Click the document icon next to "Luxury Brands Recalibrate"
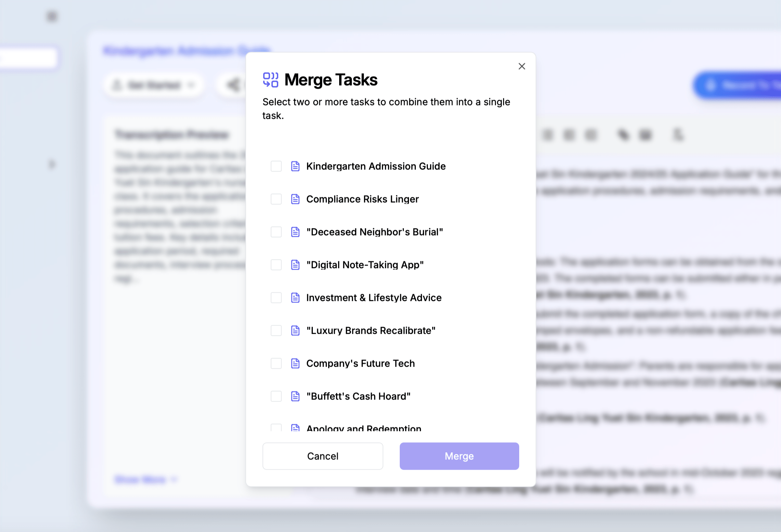The image size is (781, 532). click(295, 330)
